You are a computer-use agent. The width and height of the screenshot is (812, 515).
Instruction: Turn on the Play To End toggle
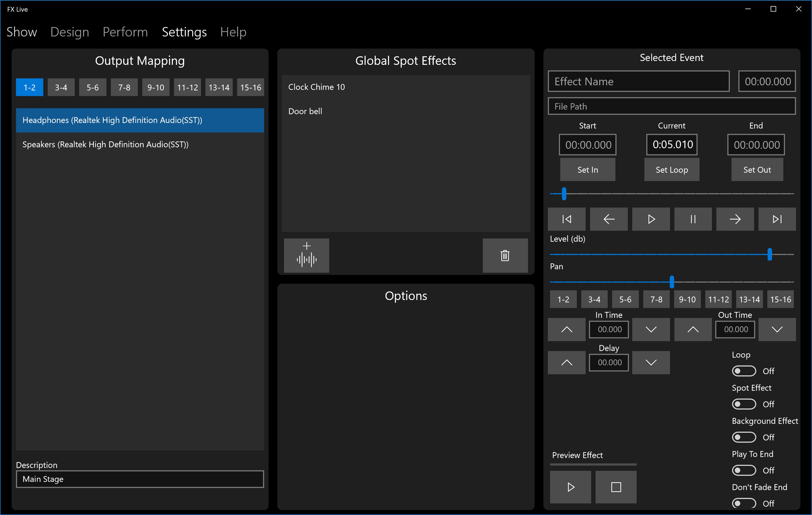744,470
